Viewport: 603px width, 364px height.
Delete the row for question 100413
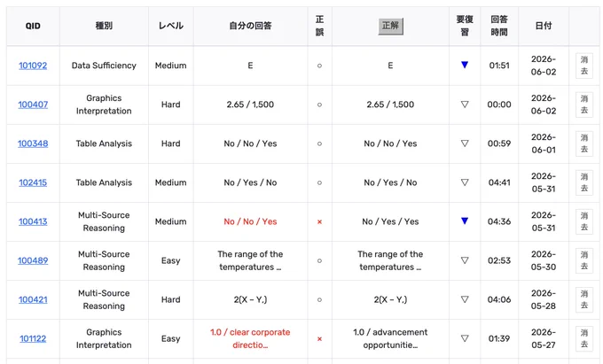point(583,221)
